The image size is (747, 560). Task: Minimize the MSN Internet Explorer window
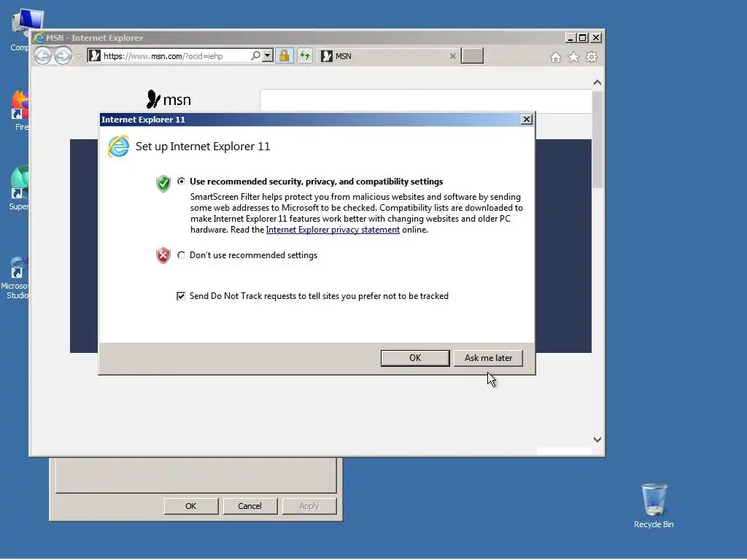tap(570, 38)
